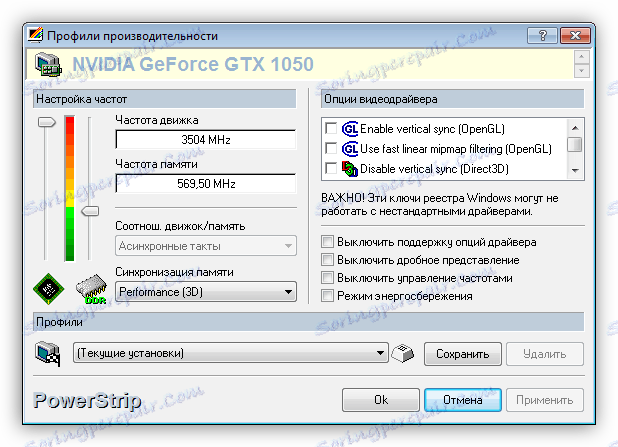Screen dimensions: 618x447
Task: Click the up arrow beside the device name
Action: [582, 57]
